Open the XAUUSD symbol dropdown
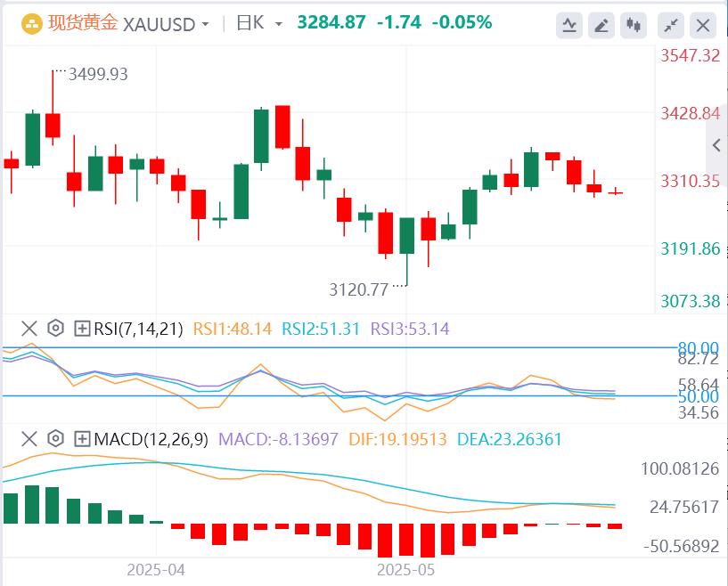The image size is (728, 586). tap(206, 24)
